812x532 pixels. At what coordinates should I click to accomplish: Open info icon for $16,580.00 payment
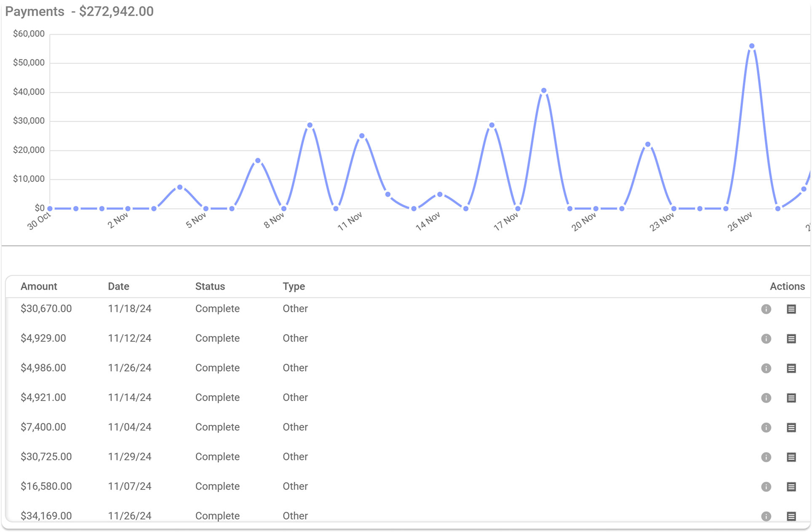pos(766,487)
